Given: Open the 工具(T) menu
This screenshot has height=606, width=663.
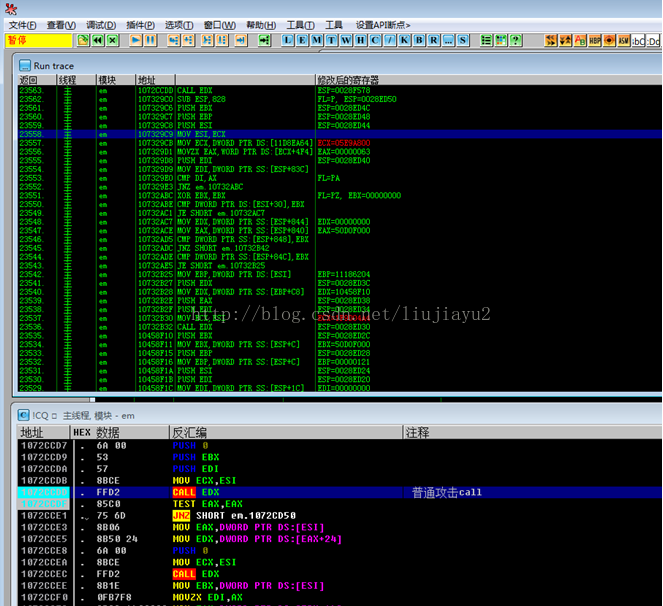Looking at the screenshot, I should (300, 25).
